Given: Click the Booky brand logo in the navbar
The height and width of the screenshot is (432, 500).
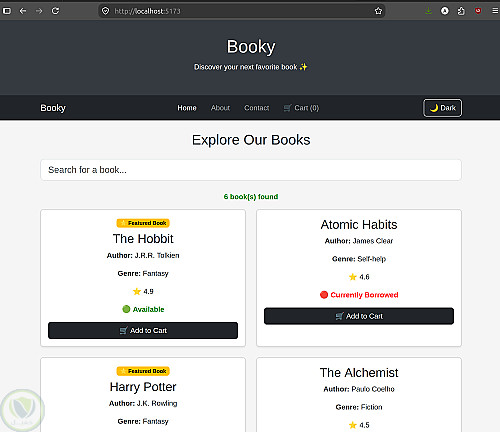Looking at the screenshot, I should 53,108.
